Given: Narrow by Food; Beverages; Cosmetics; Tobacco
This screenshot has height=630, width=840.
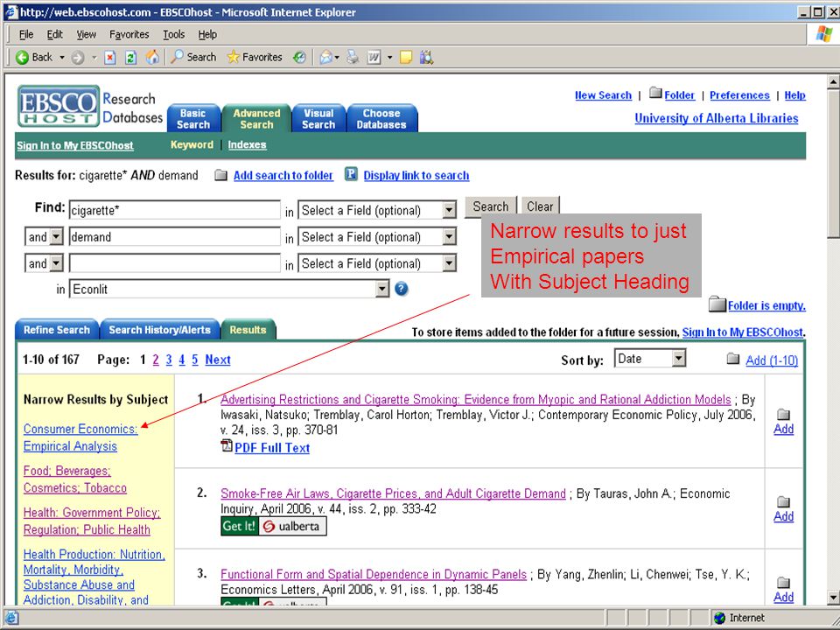Looking at the screenshot, I should click(75, 479).
